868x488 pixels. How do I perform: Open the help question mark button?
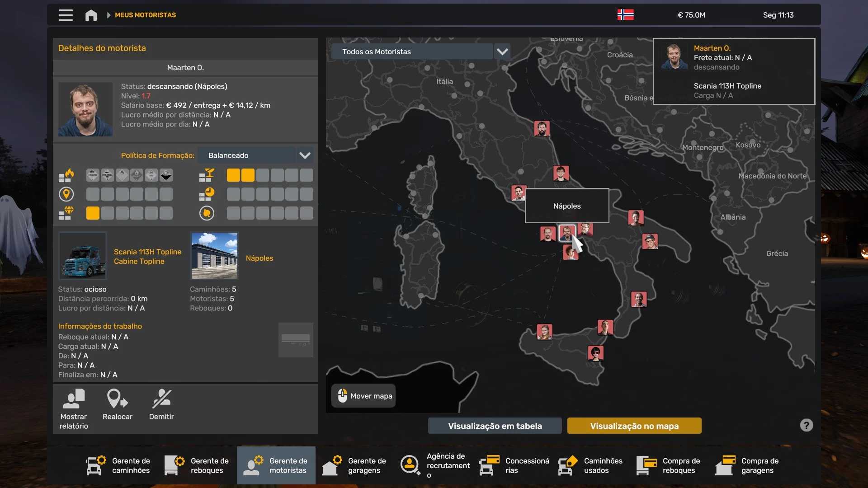(806, 425)
